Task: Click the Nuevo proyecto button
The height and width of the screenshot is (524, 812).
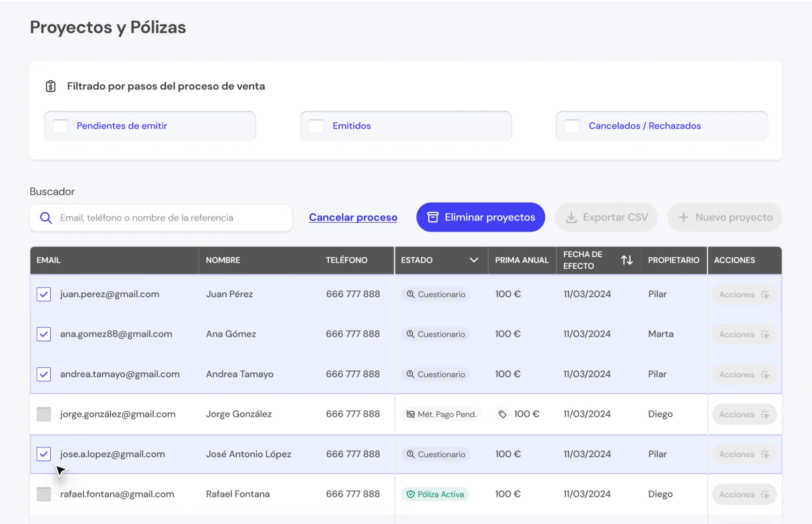Action: (x=725, y=218)
